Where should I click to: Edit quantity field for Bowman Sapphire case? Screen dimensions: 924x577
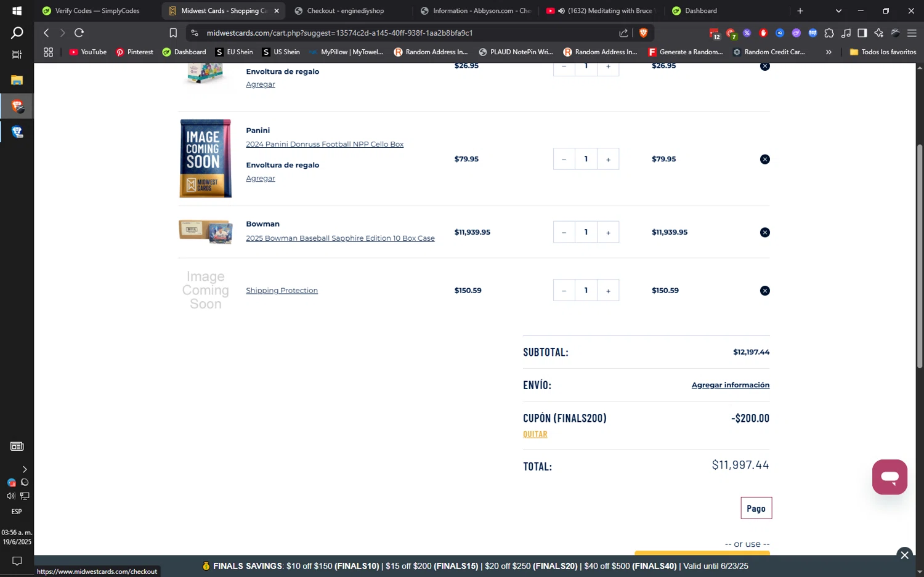(x=586, y=232)
